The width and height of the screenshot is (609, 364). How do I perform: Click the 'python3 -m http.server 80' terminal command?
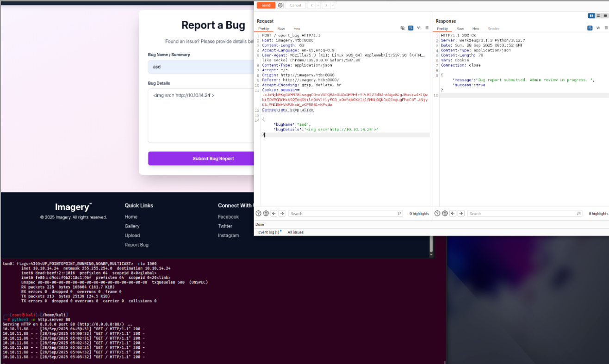pos(41,319)
